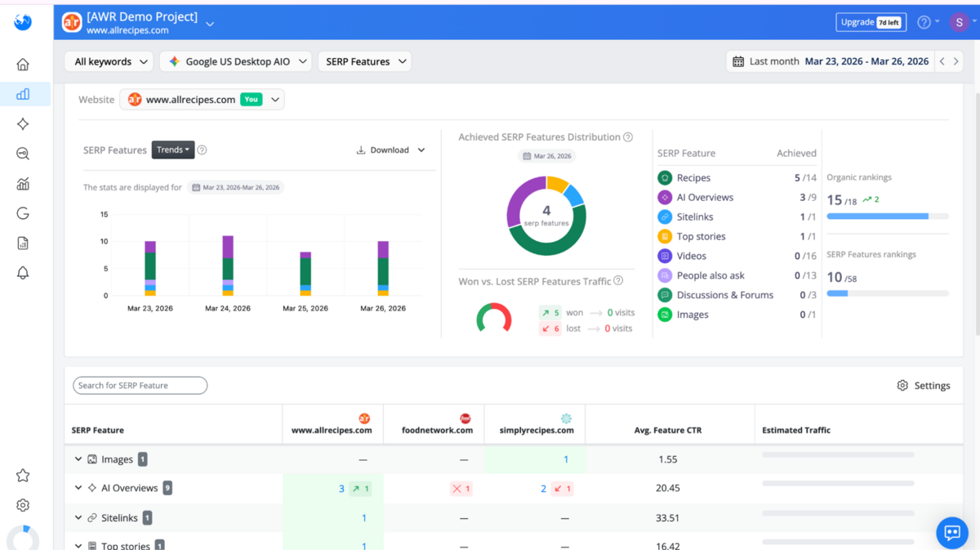Click the AWR logo at top left
The height and width of the screenshot is (550, 980).
pyautogui.click(x=23, y=22)
